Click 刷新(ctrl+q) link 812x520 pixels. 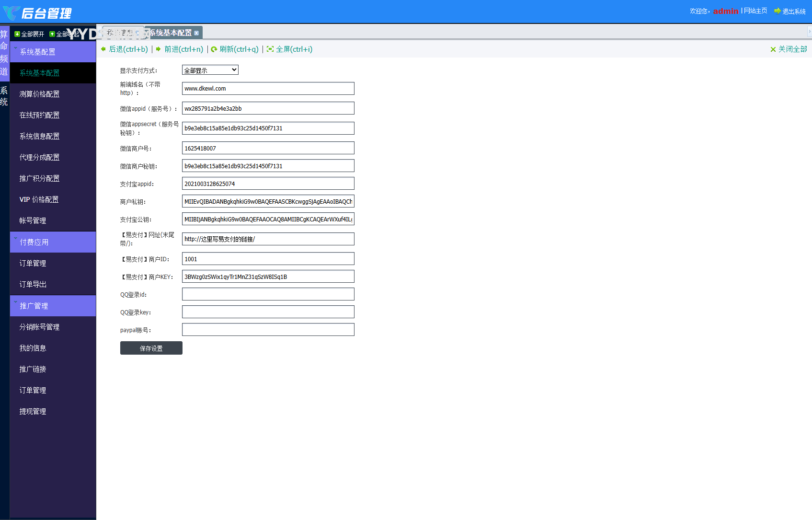239,49
